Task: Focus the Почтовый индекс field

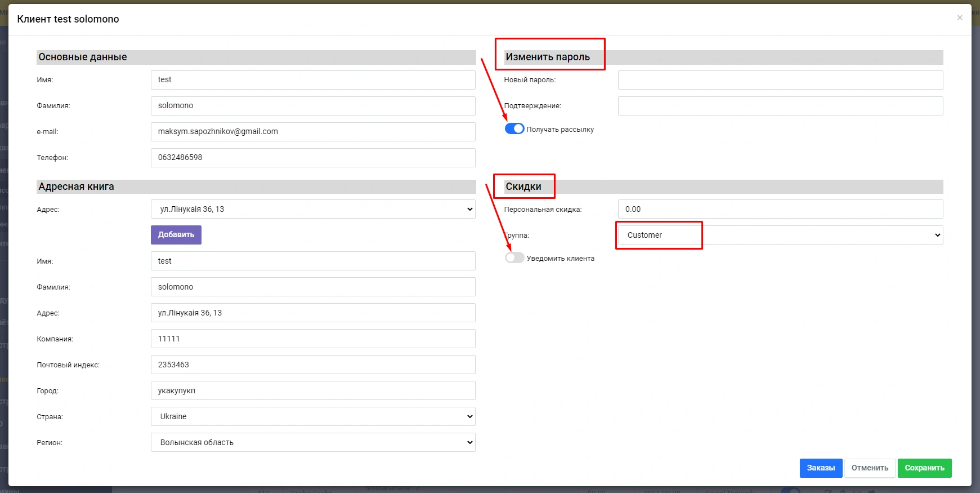Action: pyautogui.click(x=313, y=365)
